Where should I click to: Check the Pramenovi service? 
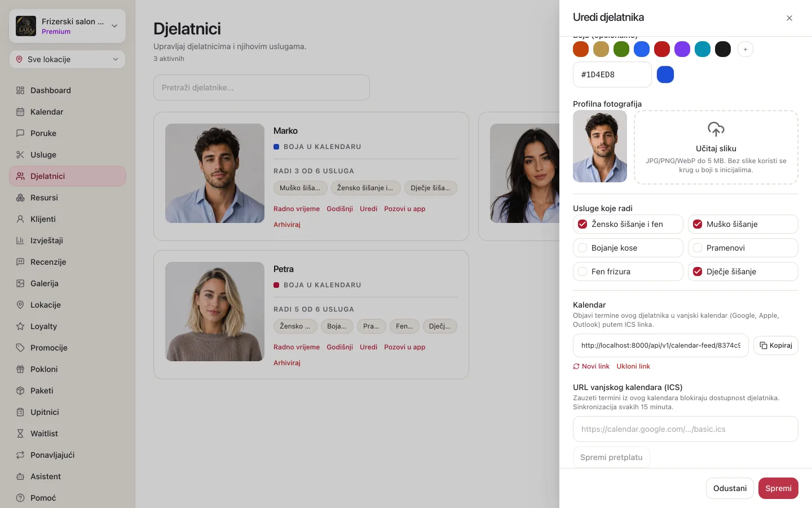coord(698,248)
